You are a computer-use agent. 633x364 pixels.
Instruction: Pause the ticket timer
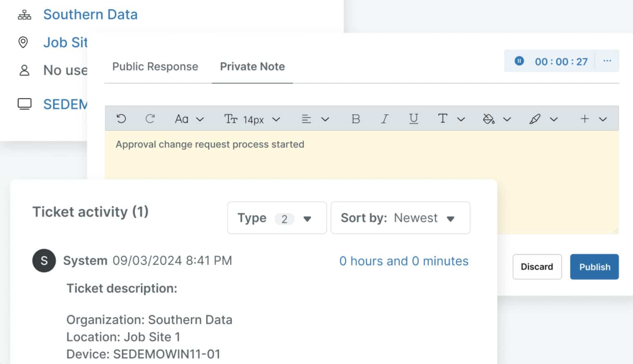(519, 61)
